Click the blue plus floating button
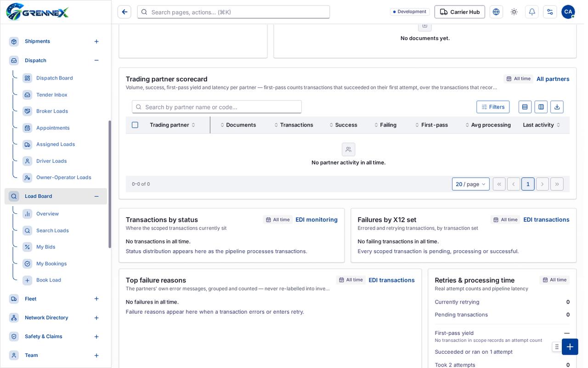 pyautogui.click(x=570, y=346)
